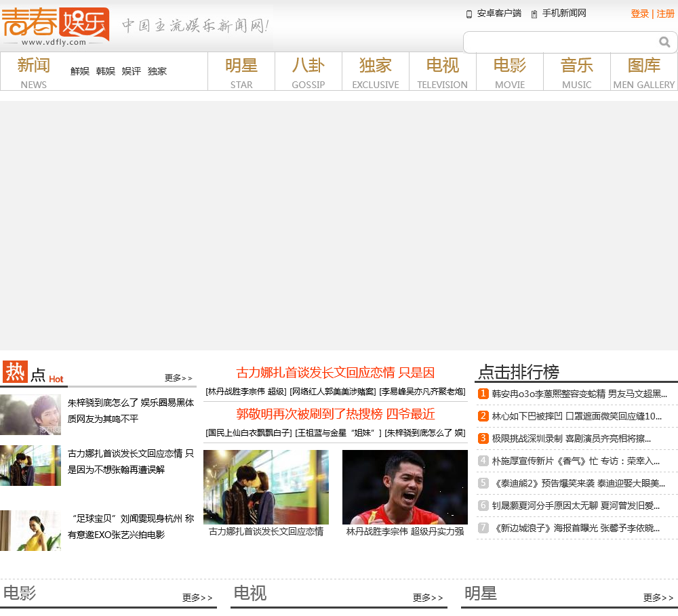Click the 点击排行榜 heading
The width and height of the screenshot is (678, 616).
(x=519, y=372)
